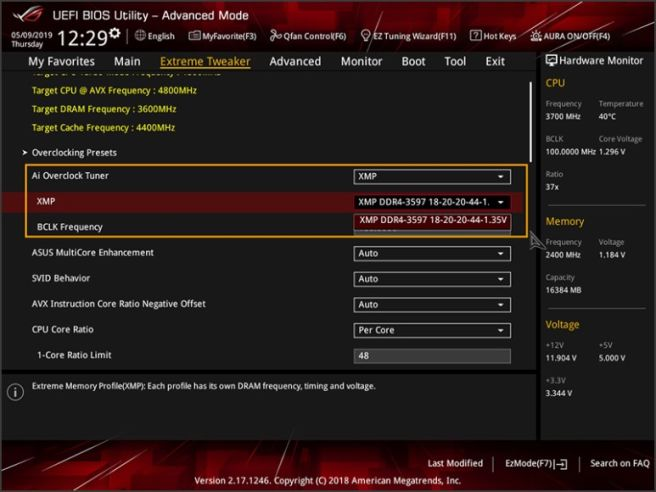Open the My Favorites tab
Image resolution: width=656 pixels, height=492 pixels.
[x=62, y=62]
